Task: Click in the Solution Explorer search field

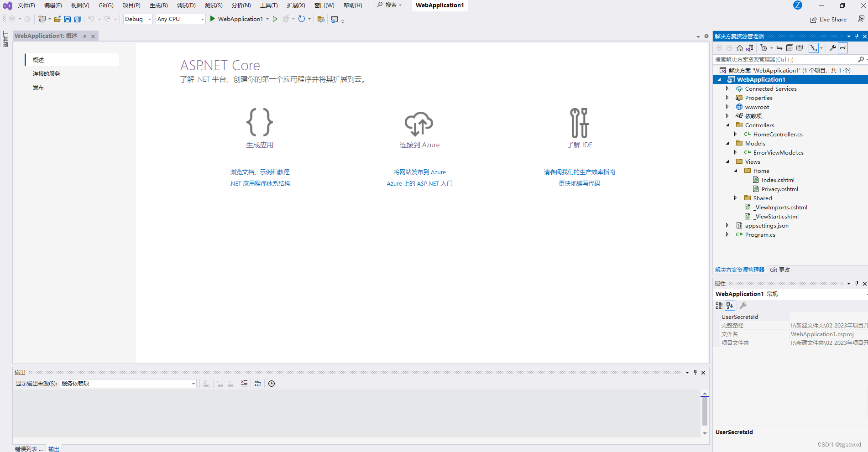Action: point(785,59)
